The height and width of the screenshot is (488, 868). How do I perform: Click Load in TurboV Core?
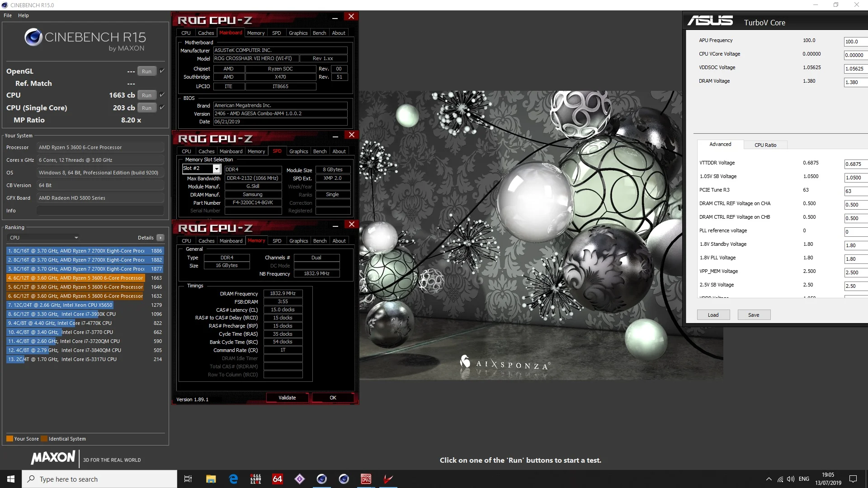(713, 315)
